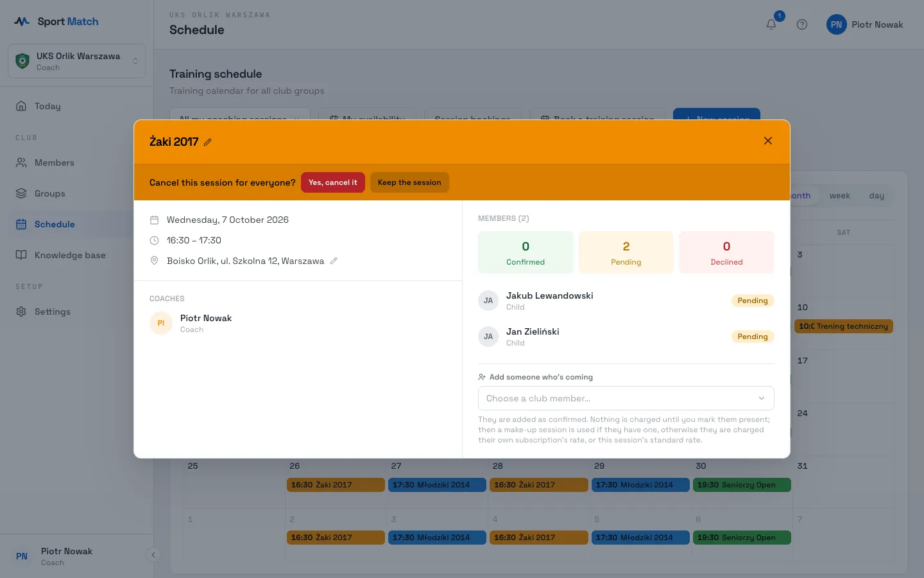This screenshot has width=924, height=578.
Task: Click the 16:30 – 17:30 session time
Action: tap(194, 240)
